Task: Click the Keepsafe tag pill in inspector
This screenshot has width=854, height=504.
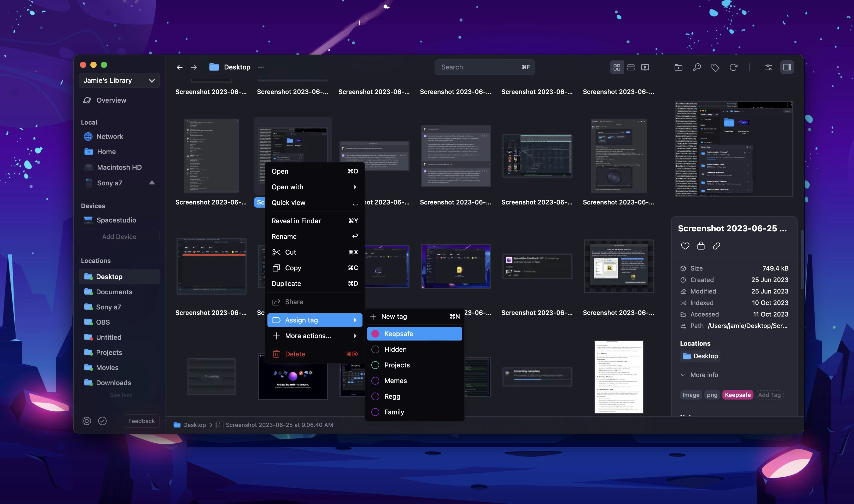Action: 738,395
